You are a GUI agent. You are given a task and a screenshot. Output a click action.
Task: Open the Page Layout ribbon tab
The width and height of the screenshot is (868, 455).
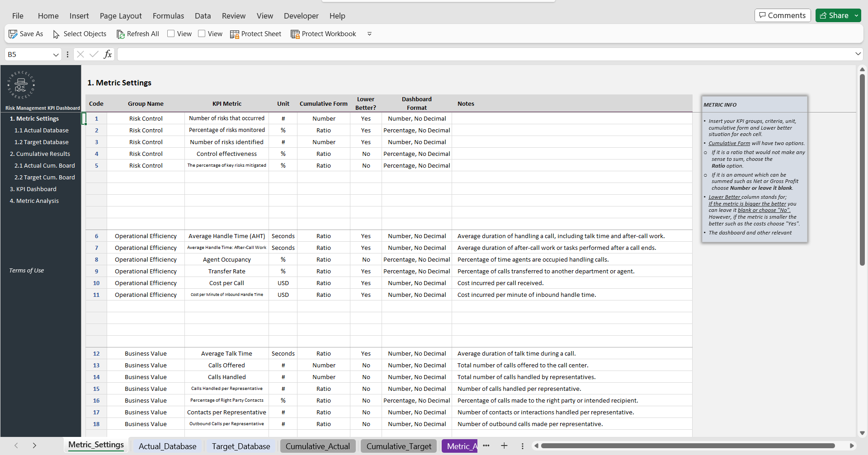point(121,16)
